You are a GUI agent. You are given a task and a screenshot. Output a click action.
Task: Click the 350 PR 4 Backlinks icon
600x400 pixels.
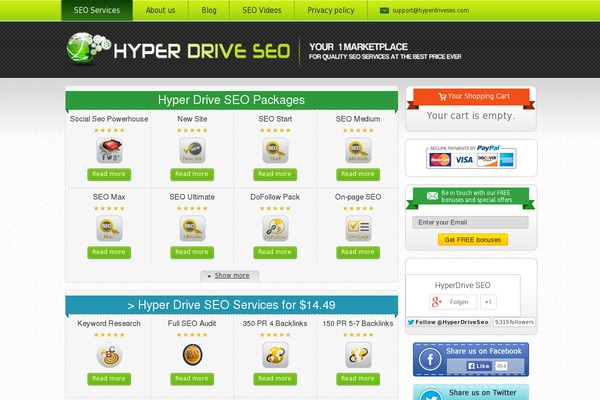(x=275, y=355)
